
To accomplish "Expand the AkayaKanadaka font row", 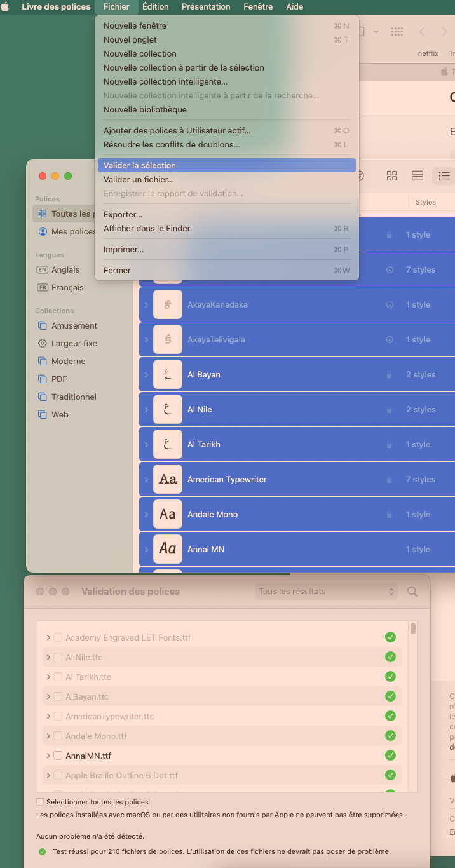I will 146,305.
